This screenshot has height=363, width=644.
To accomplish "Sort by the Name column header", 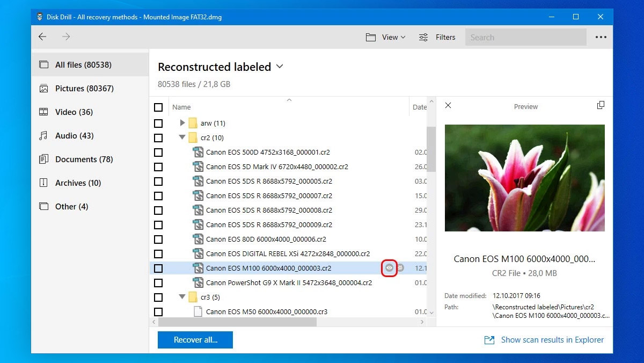I will (x=181, y=107).
